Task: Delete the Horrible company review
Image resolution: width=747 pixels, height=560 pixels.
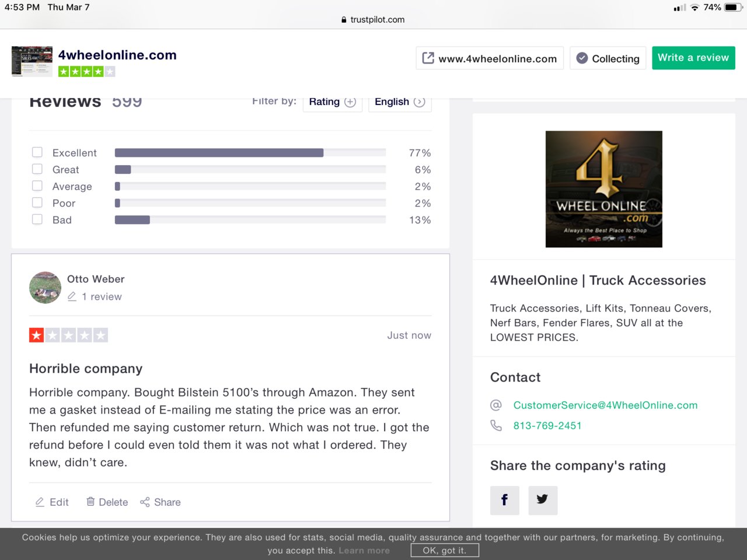Action: click(x=107, y=502)
